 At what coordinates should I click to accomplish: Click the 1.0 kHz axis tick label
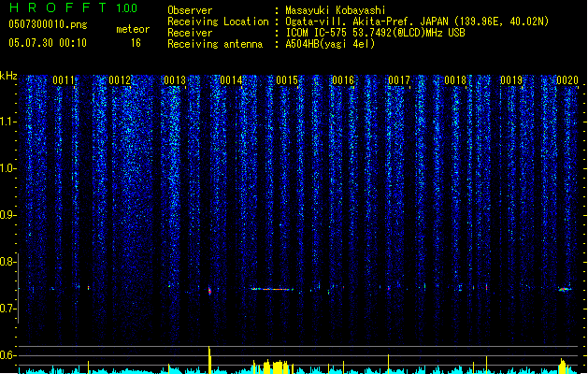7,168
